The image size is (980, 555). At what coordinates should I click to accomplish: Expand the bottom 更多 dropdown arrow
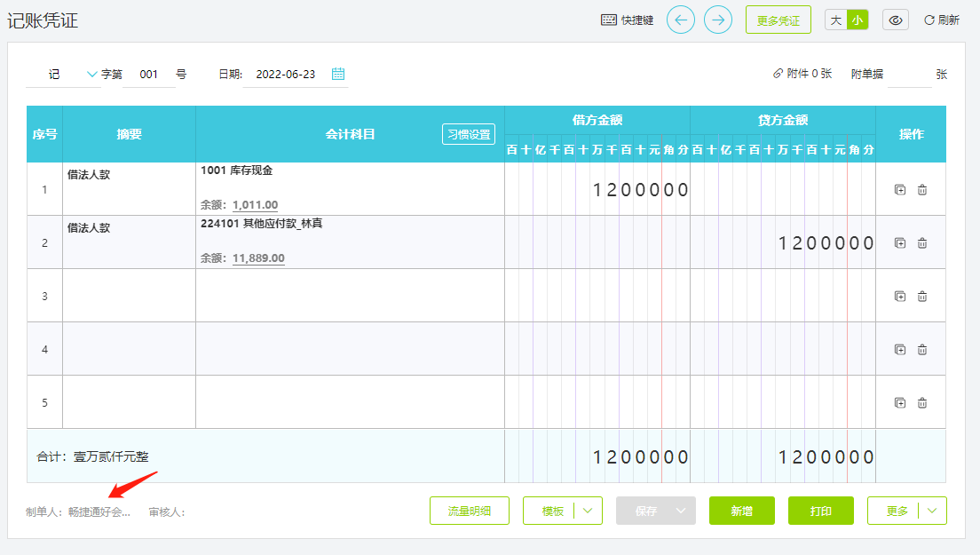point(932,511)
